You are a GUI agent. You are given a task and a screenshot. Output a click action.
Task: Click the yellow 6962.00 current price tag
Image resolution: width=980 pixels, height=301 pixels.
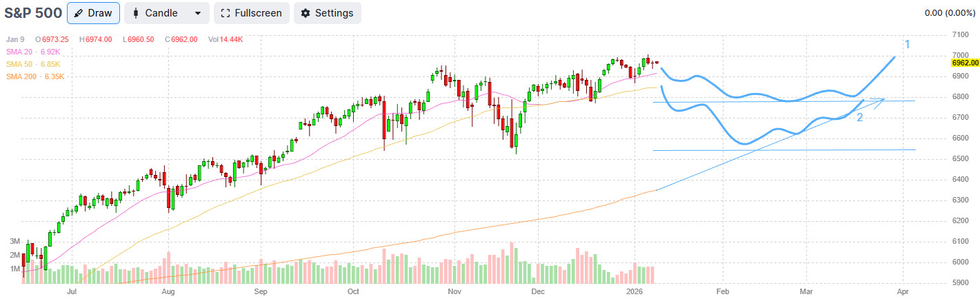pyautogui.click(x=966, y=63)
